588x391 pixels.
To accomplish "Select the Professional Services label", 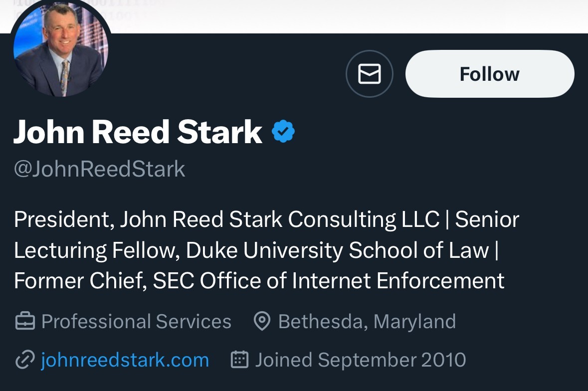I will point(136,322).
